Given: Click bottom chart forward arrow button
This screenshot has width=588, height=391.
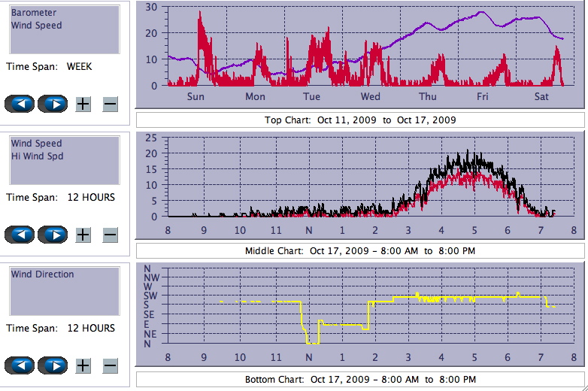Looking at the screenshot, I should pyautogui.click(x=53, y=365).
